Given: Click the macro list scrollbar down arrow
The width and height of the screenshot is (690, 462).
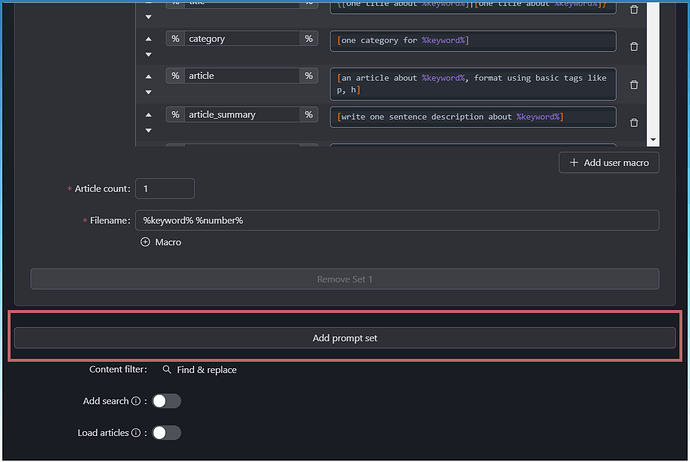Looking at the screenshot, I should (653, 141).
